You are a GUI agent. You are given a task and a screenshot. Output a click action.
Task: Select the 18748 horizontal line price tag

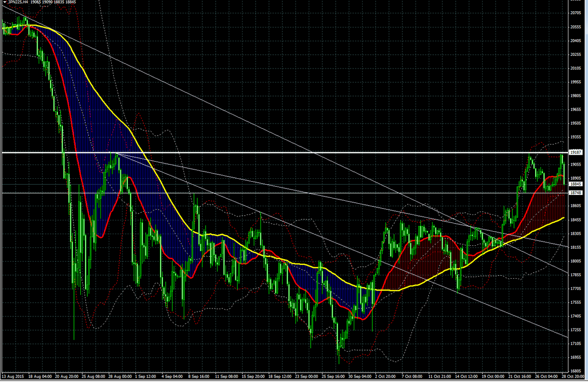coord(575,193)
